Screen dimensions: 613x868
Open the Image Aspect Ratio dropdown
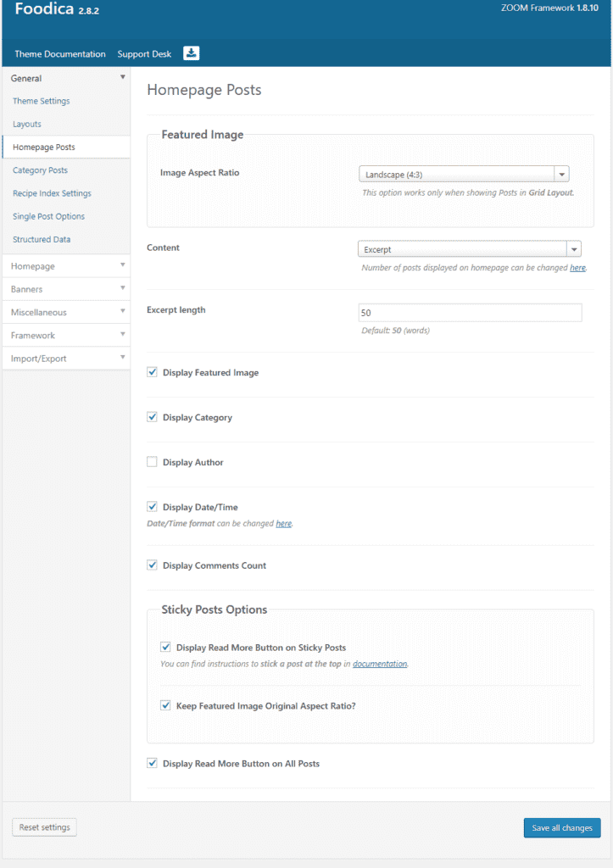[x=464, y=175]
